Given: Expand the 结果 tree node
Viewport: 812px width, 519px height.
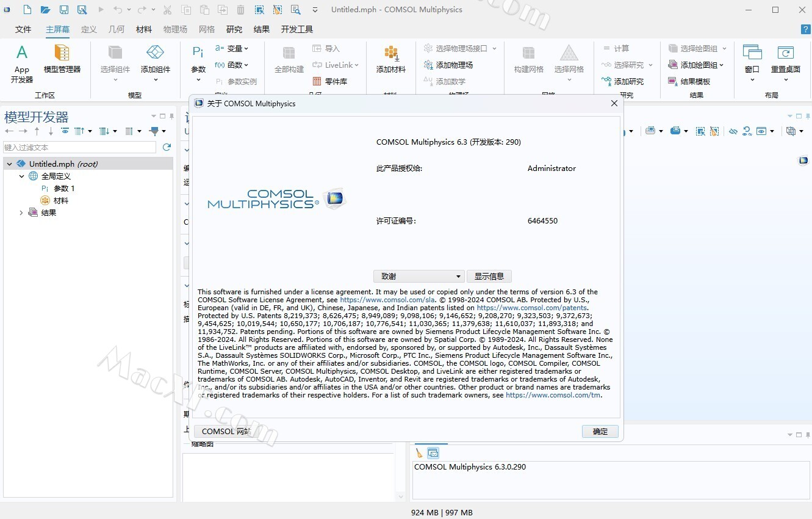Looking at the screenshot, I should [21, 212].
